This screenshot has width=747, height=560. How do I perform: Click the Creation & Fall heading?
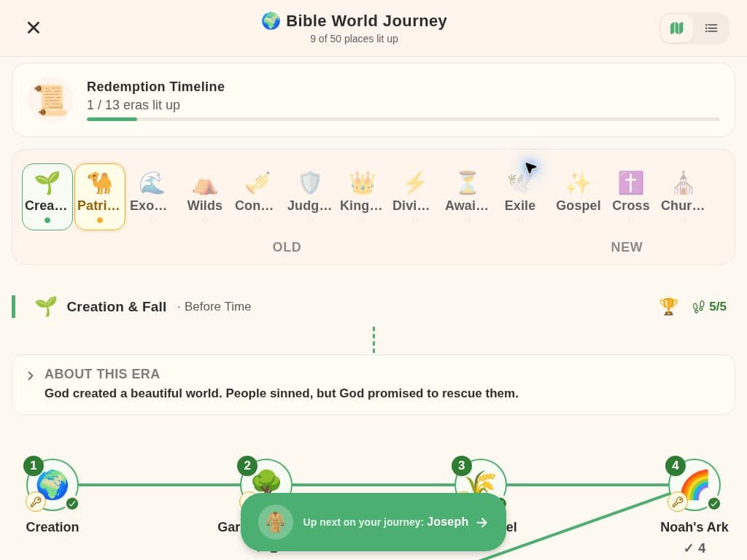click(117, 307)
